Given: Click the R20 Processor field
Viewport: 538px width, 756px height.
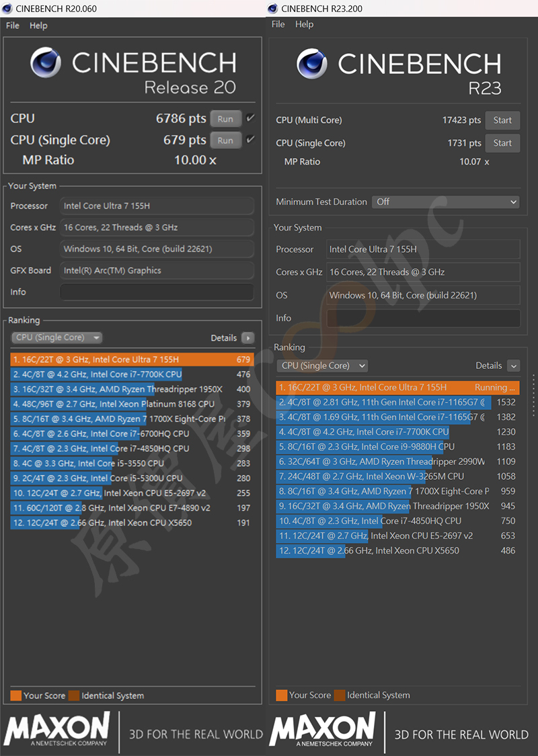Looking at the screenshot, I should (x=157, y=206).
